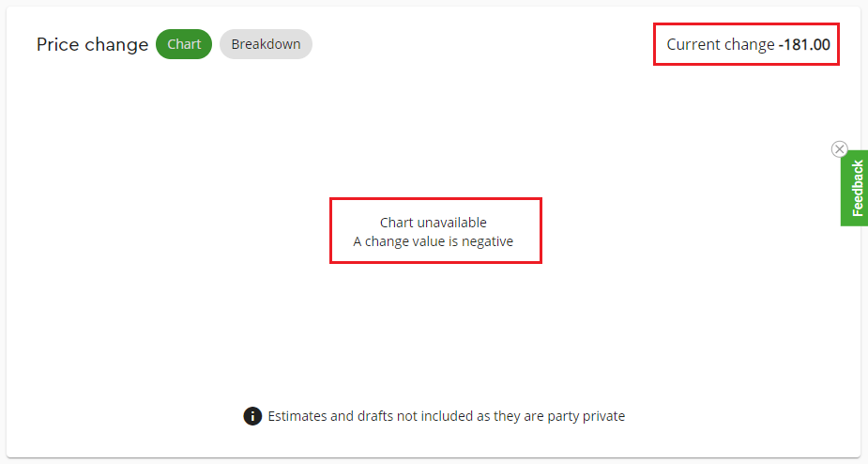Select the -181.00 change value
868x464 pixels.
pyautogui.click(x=804, y=44)
